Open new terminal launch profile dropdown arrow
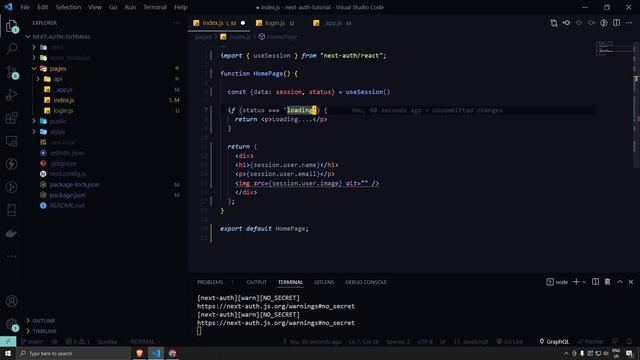 584,282
